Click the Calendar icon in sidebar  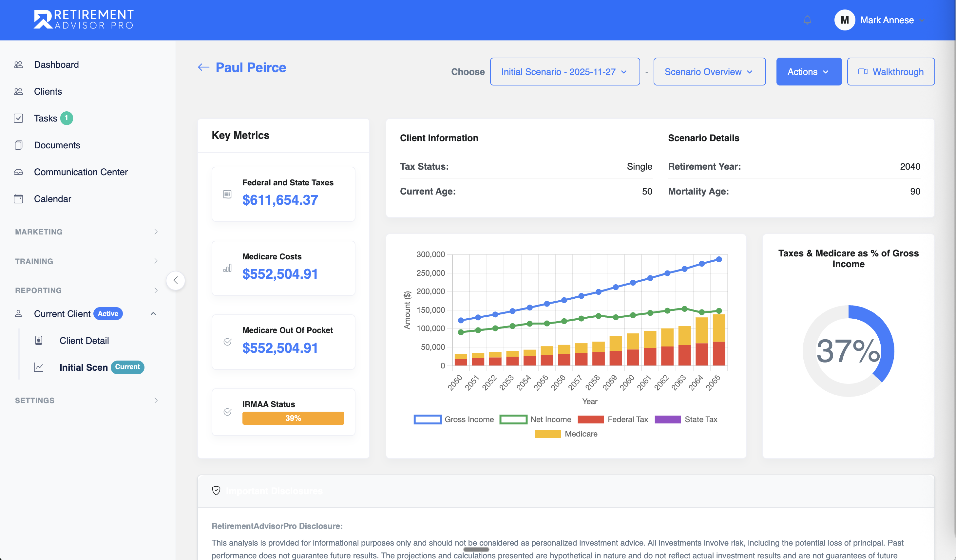click(x=19, y=199)
